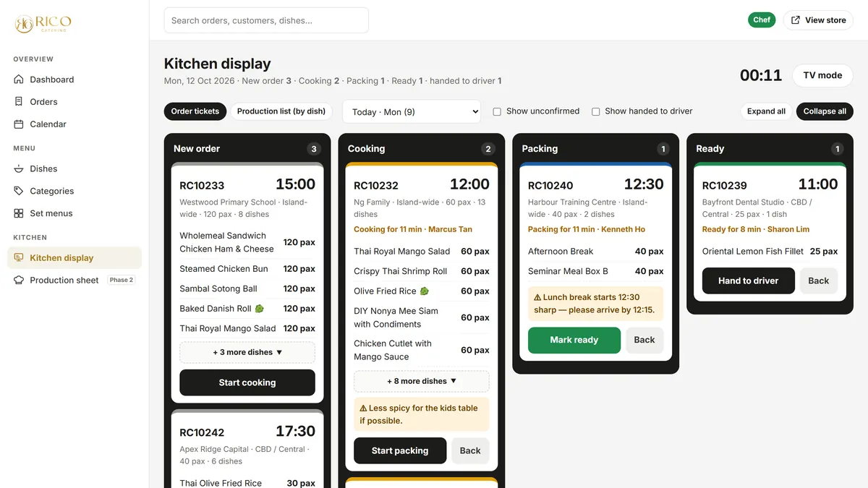Click Back button on RC10239 ticket
The image size is (868, 488).
click(x=819, y=281)
